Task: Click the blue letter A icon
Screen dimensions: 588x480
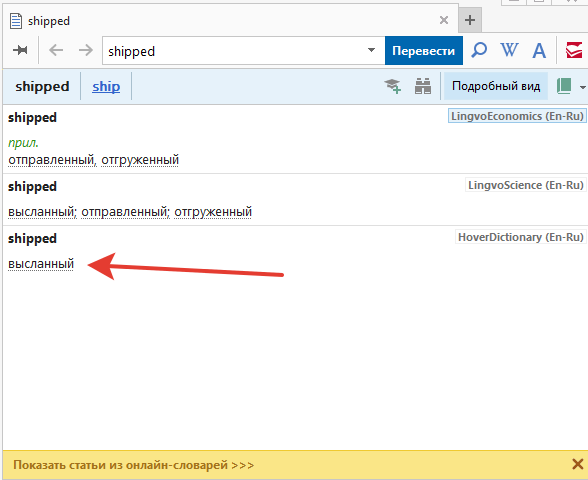Action: tap(539, 51)
